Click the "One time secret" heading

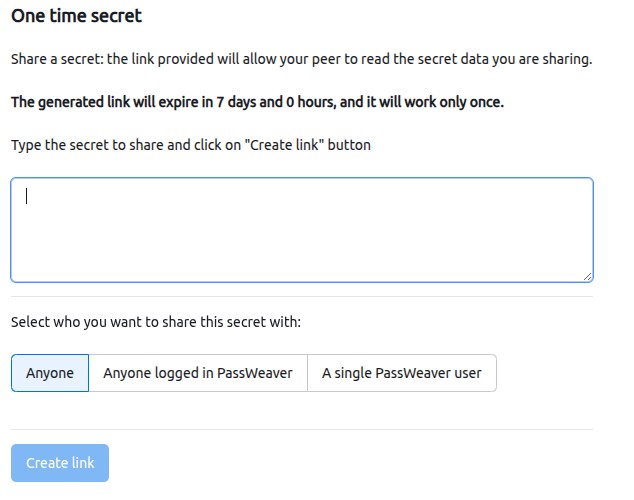click(x=76, y=16)
